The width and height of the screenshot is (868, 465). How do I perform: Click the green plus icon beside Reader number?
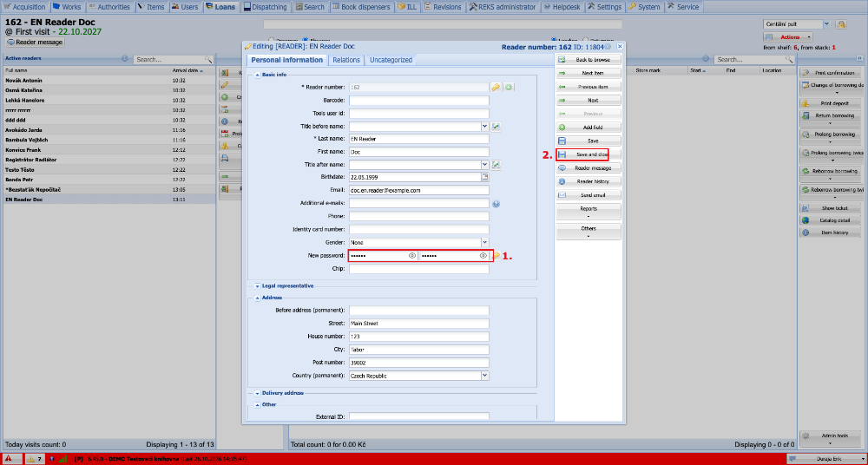coord(508,87)
